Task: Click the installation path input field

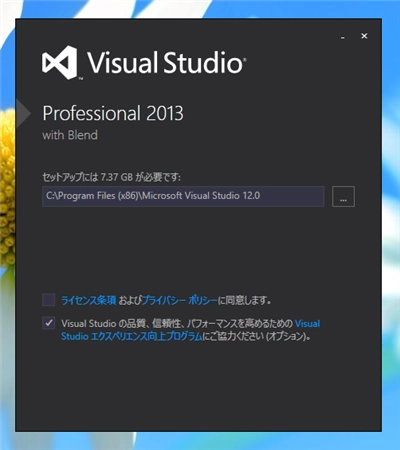Action: pos(183,196)
